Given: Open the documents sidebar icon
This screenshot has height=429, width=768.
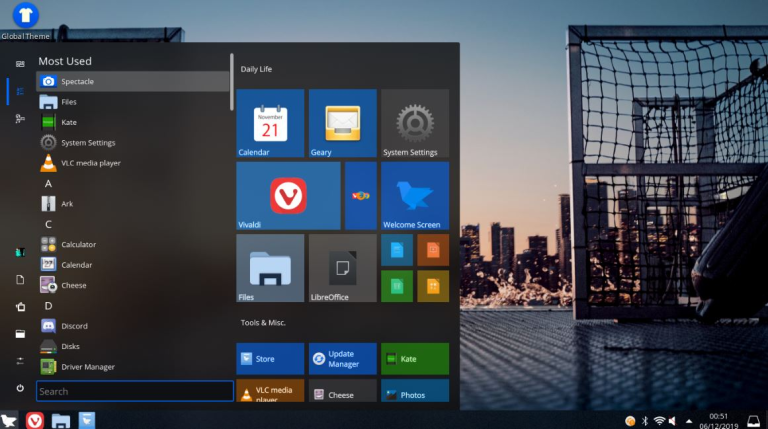Looking at the screenshot, I should pos(20,280).
